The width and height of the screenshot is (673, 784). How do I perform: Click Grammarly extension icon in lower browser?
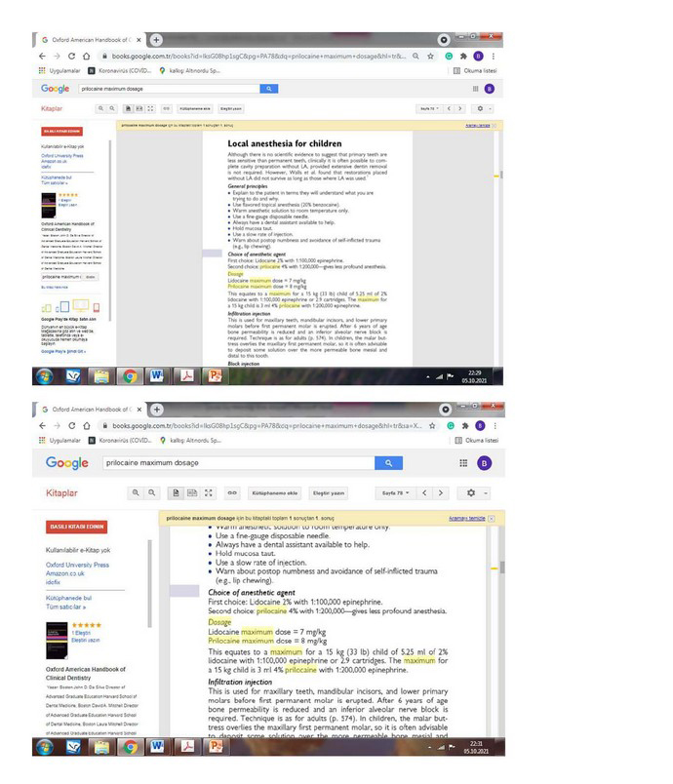451,425
